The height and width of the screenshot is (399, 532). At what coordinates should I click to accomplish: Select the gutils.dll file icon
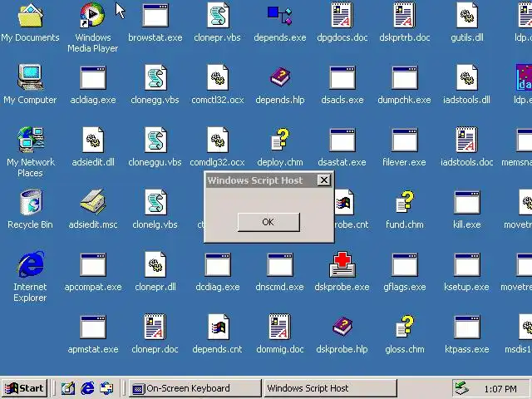pos(467,16)
